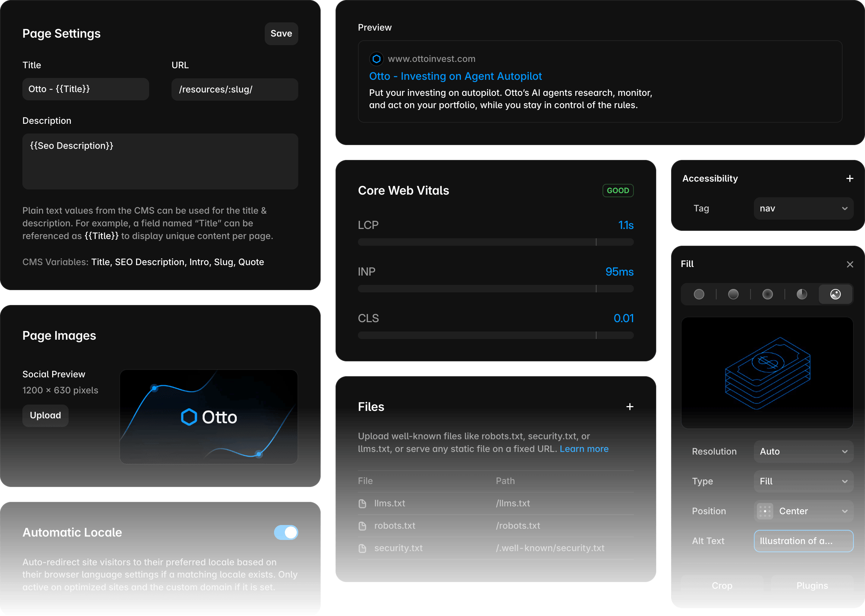Image resolution: width=865 pixels, height=616 pixels.
Task: Click the www.ottoinvest.com preview URL
Action: 431,59
